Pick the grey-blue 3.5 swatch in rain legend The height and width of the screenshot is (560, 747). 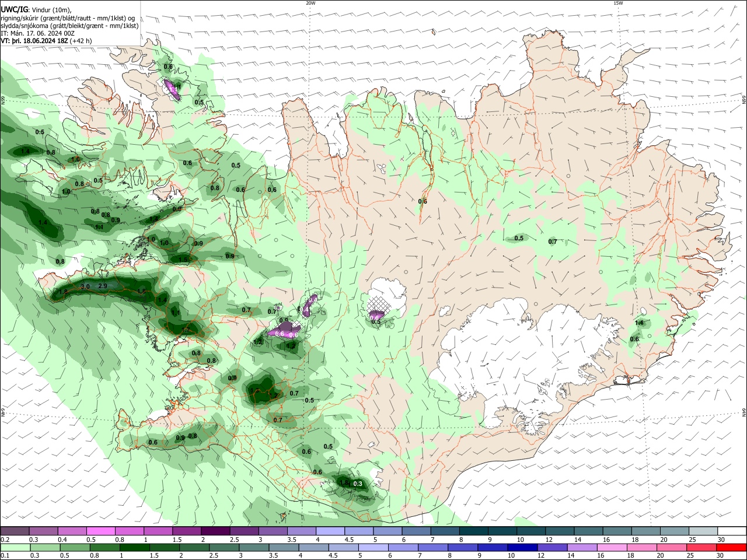283,547
